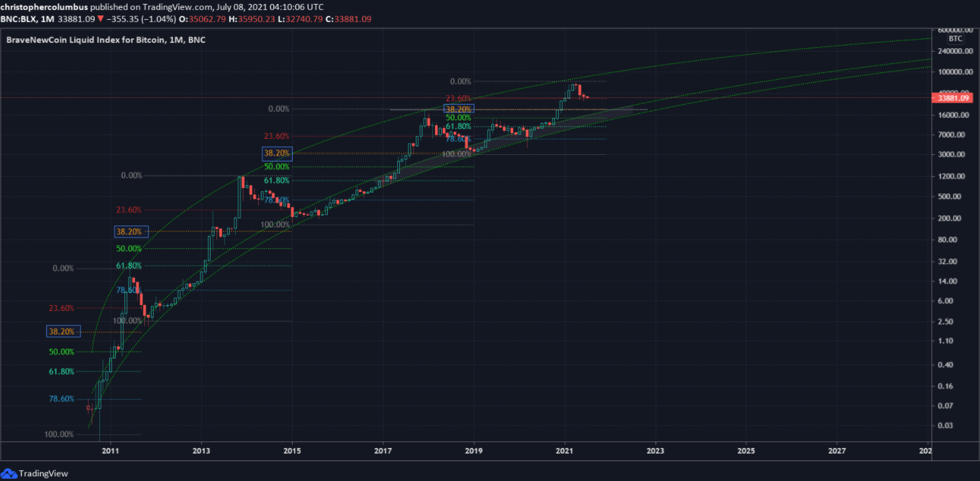Click the red 33881.09 current price tag
The height and width of the screenshot is (481, 980).
(x=952, y=98)
